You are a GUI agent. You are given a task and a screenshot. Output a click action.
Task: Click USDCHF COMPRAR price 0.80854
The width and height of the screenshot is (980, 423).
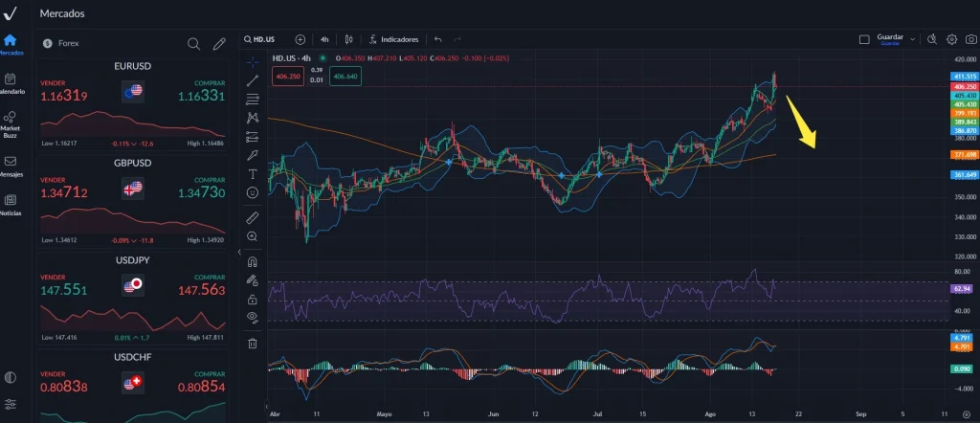201,387
